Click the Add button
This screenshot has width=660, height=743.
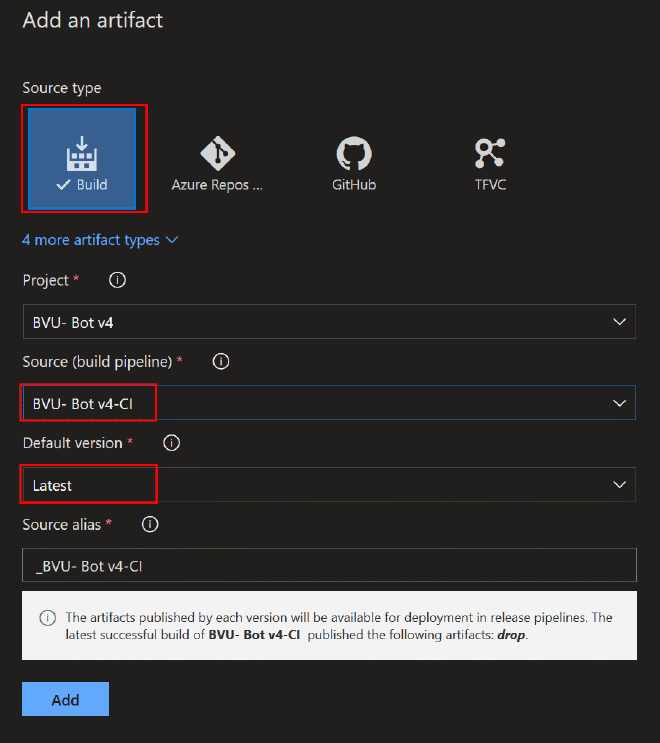coord(65,699)
